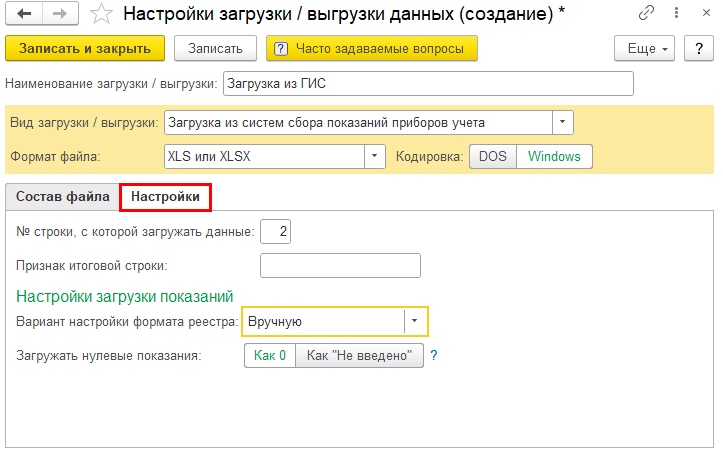Click the Записать и закрыть button
The image size is (723, 452).
coord(85,48)
